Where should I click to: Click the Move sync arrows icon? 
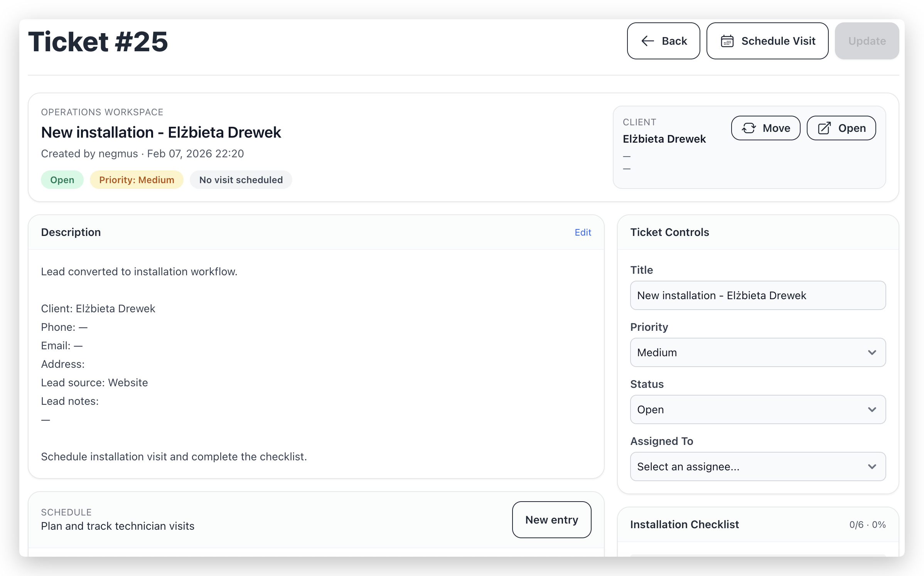click(x=749, y=128)
